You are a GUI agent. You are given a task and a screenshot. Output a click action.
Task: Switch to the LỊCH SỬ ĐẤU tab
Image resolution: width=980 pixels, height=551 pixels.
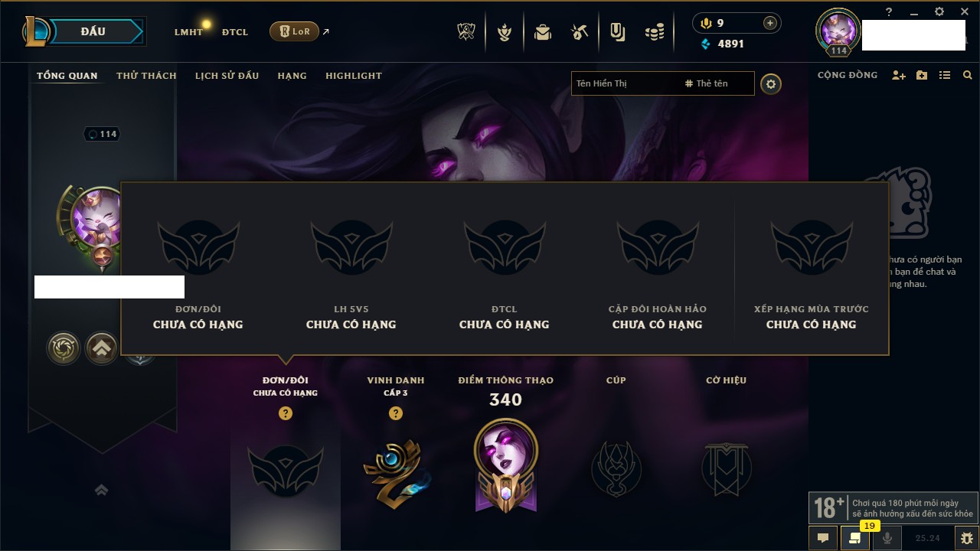tap(227, 76)
